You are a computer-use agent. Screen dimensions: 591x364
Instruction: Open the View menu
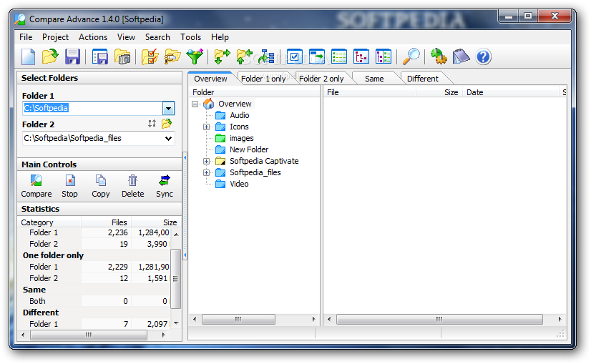(x=126, y=37)
